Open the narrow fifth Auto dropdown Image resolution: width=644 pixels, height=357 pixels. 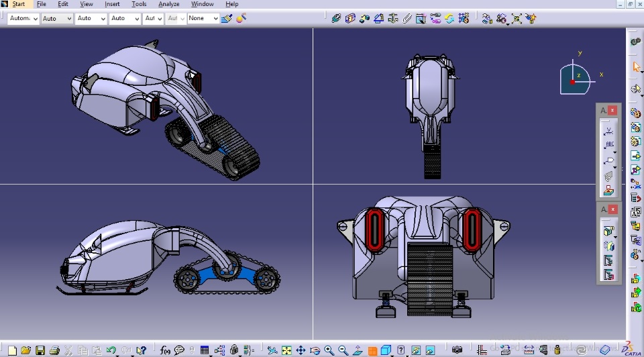click(153, 19)
